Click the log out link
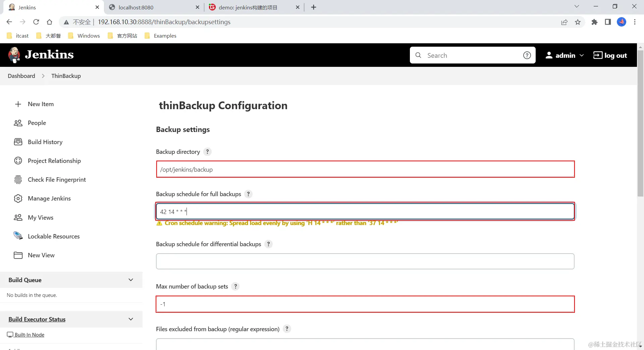 tap(610, 55)
